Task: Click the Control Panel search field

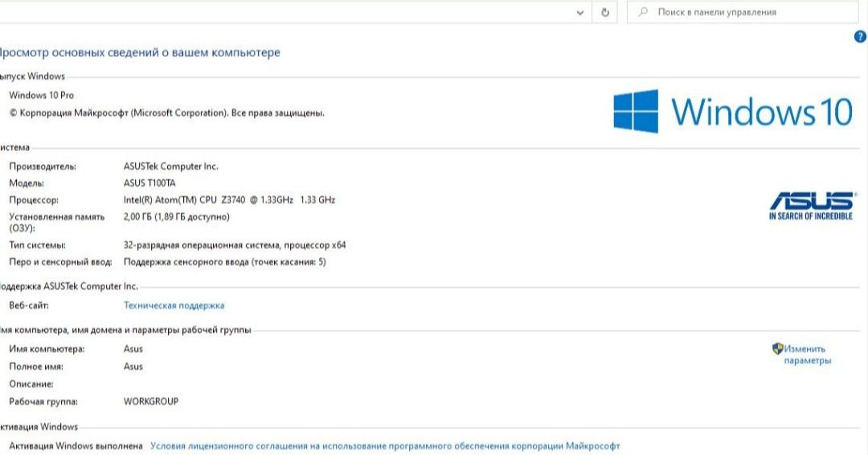Action: tap(743, 12)
